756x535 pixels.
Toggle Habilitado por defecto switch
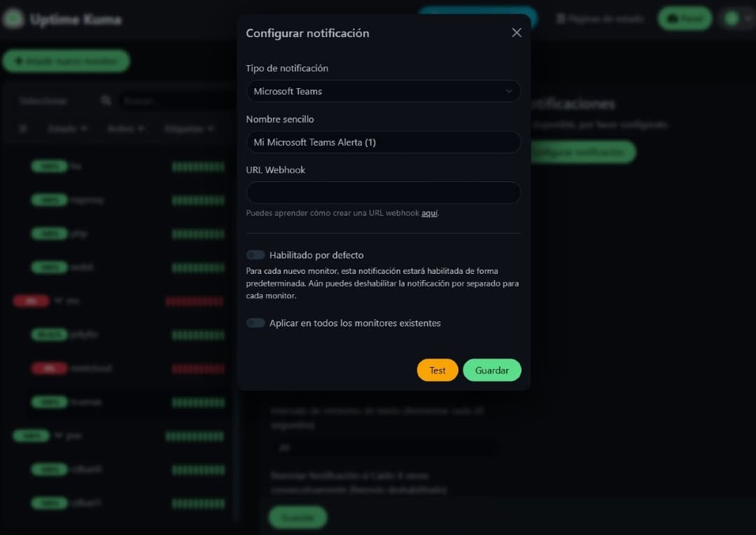point(255,255)
